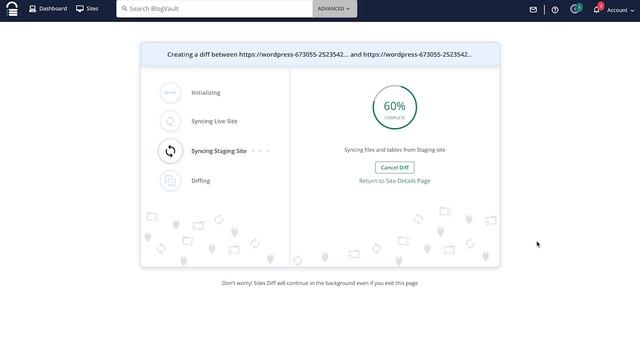Click the Syncing Live Site step icon

pyautogui.click(x=170, y=121)
